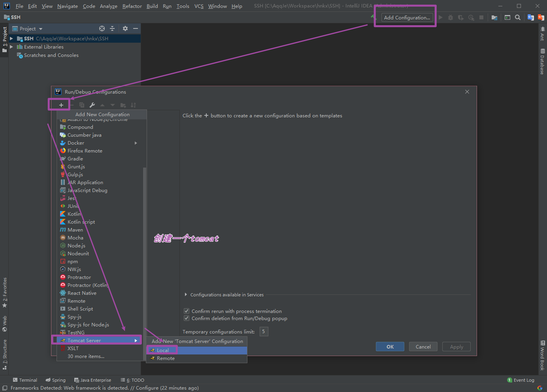The width and height of the screenshot is (547, 392).
Task: Toggle tool window bars icon in status bar corner
Action: [x=5, y=388]
